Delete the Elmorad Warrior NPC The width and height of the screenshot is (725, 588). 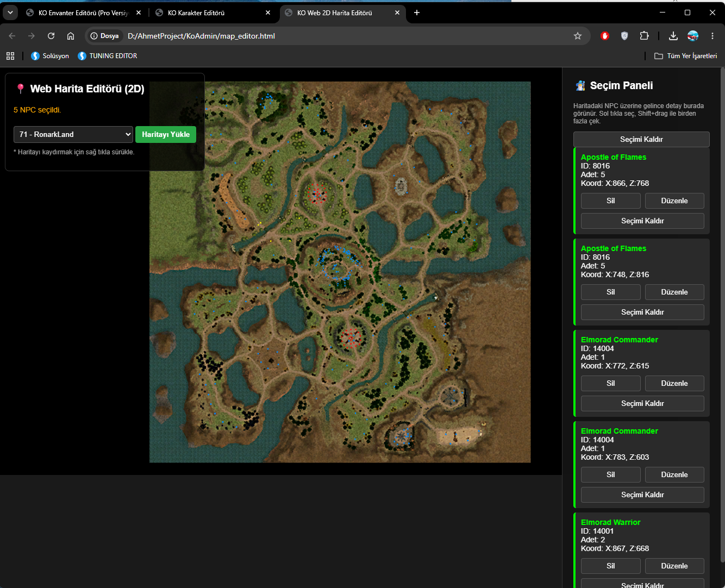pos(611,566)
